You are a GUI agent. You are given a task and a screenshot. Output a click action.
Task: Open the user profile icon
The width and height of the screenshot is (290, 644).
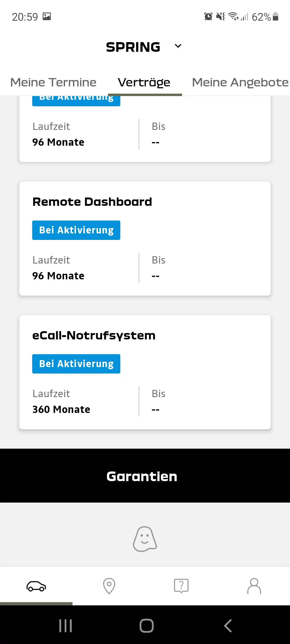pos(254,586)
